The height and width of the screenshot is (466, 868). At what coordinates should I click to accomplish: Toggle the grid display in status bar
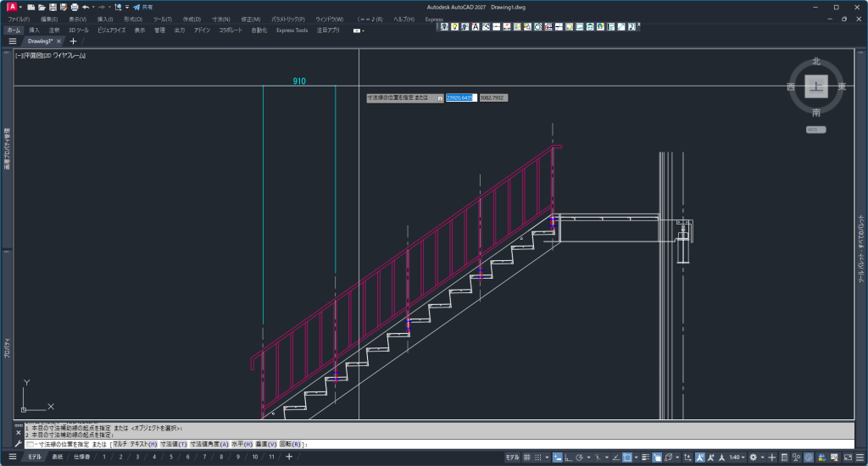(526, 458)
